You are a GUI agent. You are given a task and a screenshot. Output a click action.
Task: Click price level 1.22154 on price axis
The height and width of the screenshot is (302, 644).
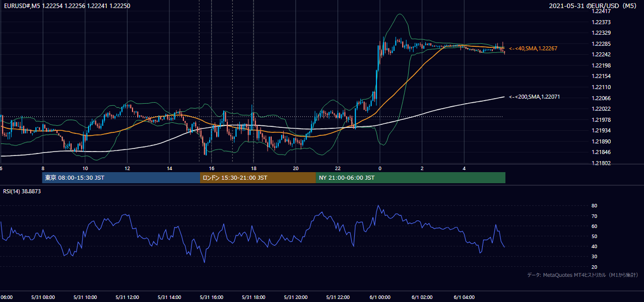click(602, 76)
